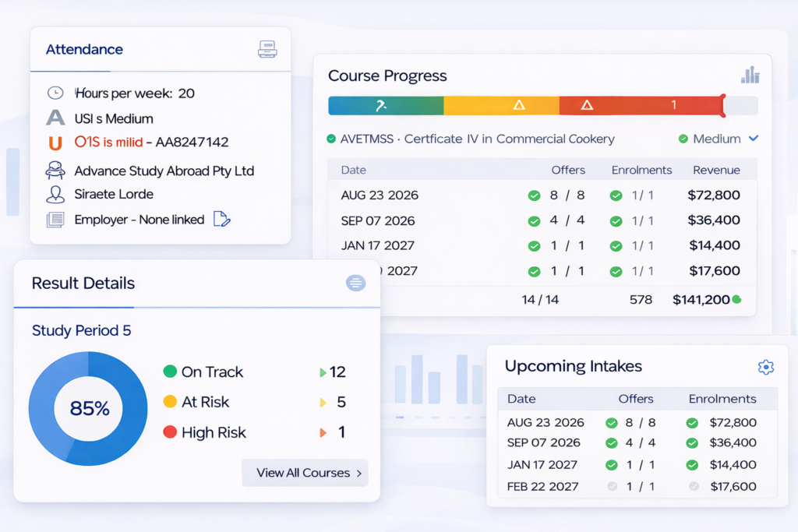Open the Study Period 5 link
The height and width of the screenshot is (532, 798).
(81, 331)
